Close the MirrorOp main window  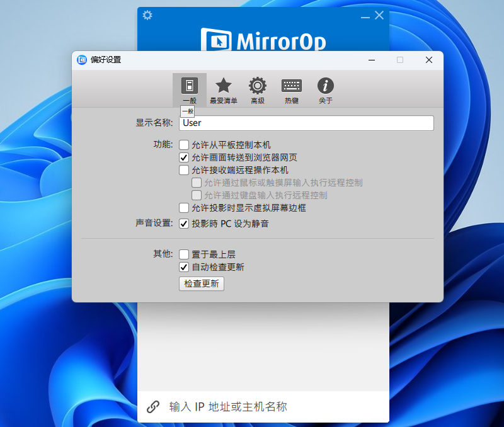(x=379, y=15)
